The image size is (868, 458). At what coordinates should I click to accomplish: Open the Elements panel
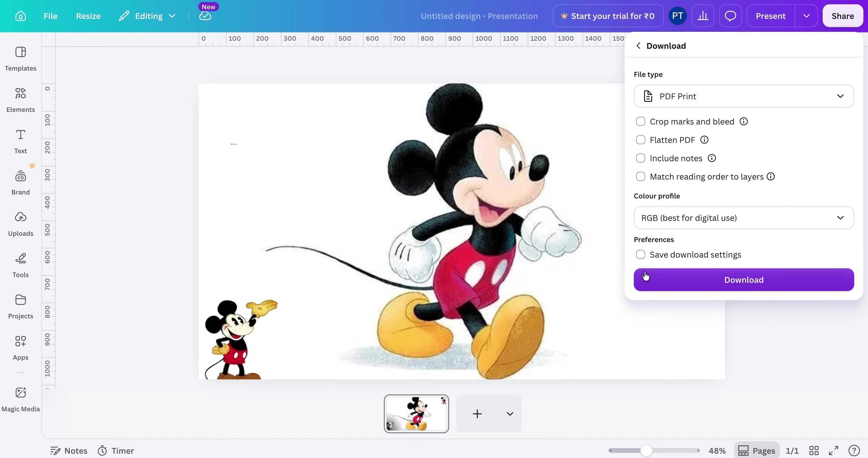(21, 100)
